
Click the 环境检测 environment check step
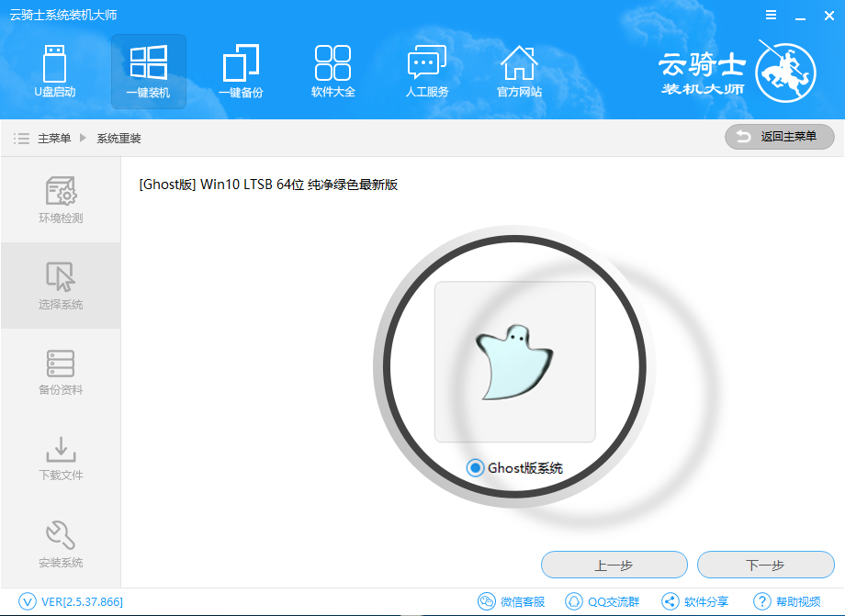(x=61, y=200)
